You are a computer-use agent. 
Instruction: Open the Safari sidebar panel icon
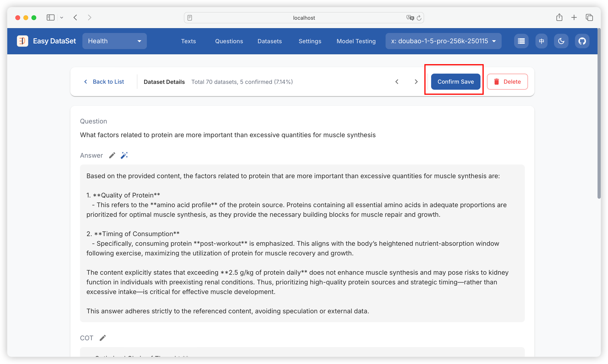50,18
